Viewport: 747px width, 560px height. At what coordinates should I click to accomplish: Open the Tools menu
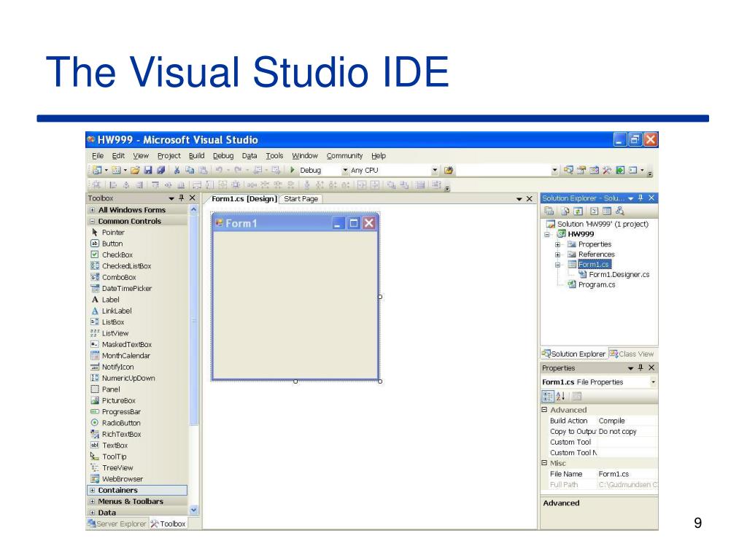[x=274, y=156]
